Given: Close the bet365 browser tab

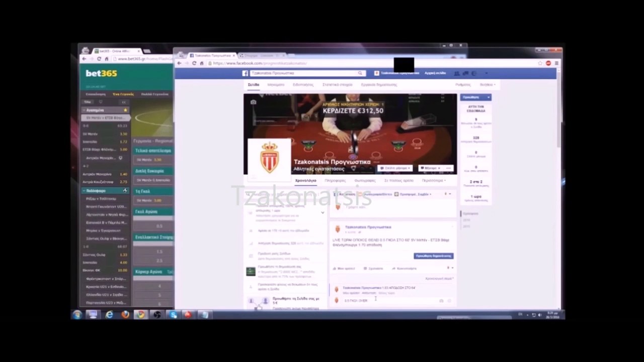Looking at the screenshot, I should pos(138,51).
